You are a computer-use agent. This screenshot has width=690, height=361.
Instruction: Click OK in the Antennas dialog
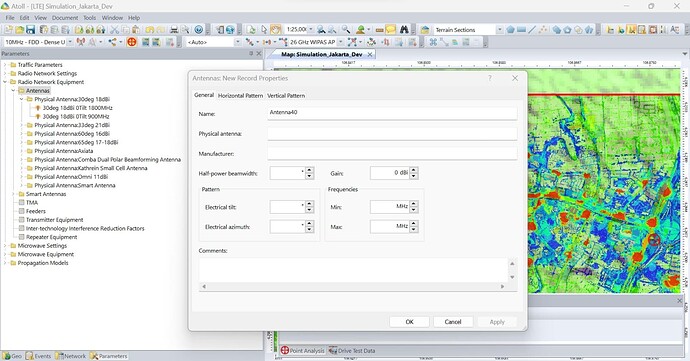coord(409,322)
